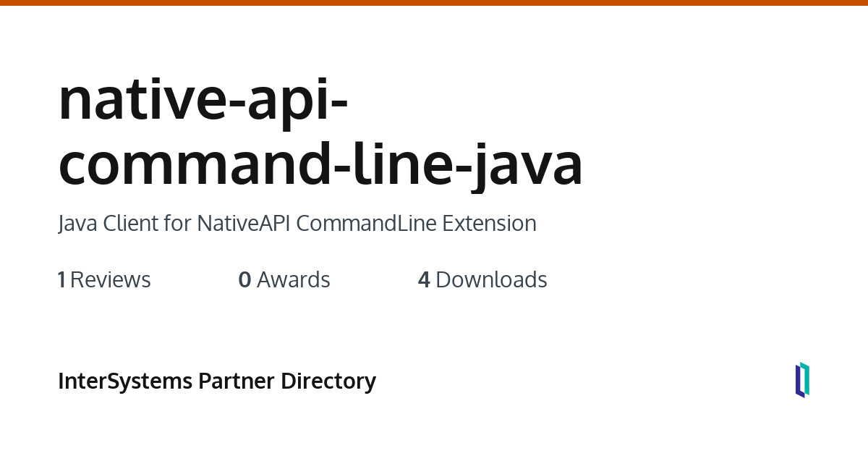The image size is (868, 456).
Task: Click the awards count number "0"
Action: (x=245, y=280)
